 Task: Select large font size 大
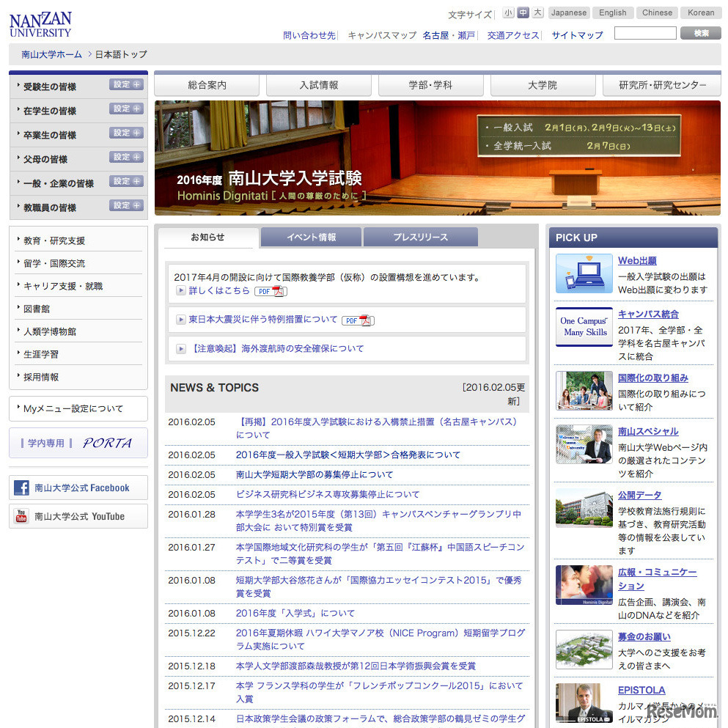coord(537,13)
